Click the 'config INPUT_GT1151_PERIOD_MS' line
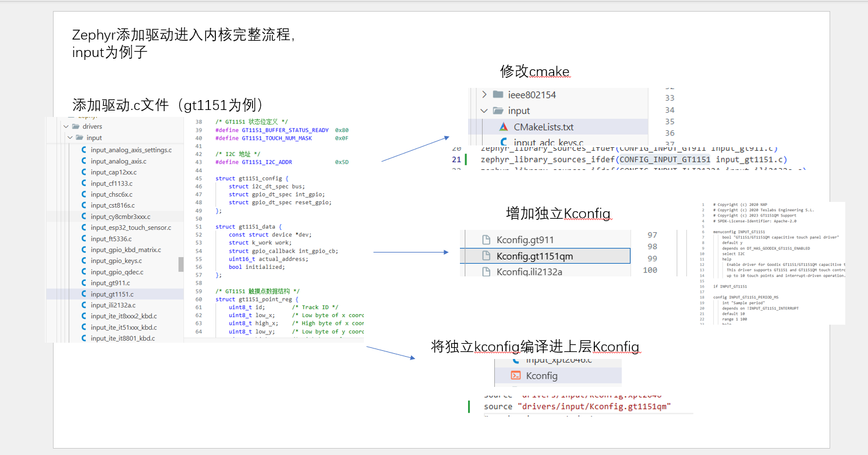The image size is (868, 455). (x=746, y=297)
